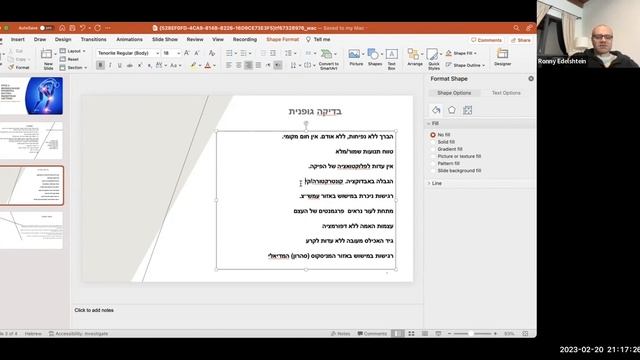Select the Gradient fill radio button
This screenshot has width=640, height=360.
click(433, 149)
